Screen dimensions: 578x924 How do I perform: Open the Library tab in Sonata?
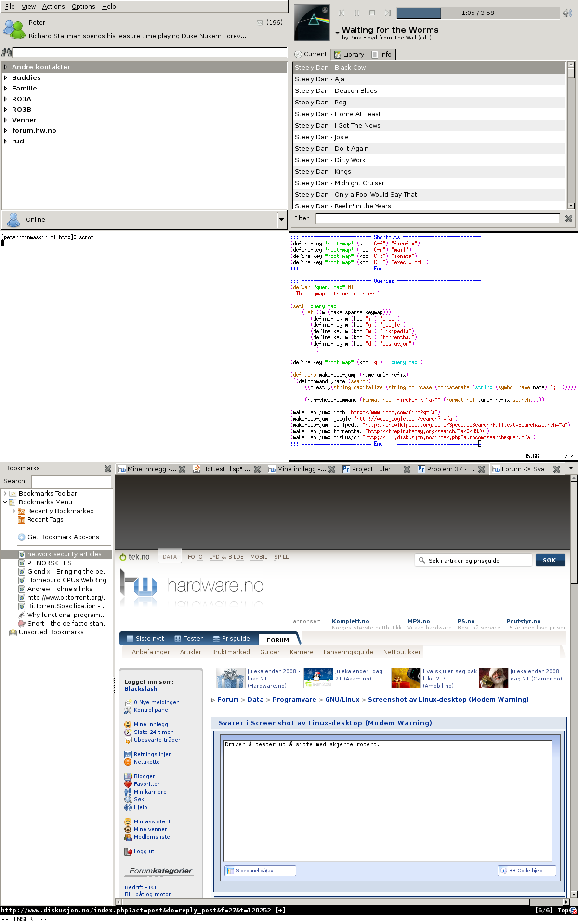click(349, 54)
